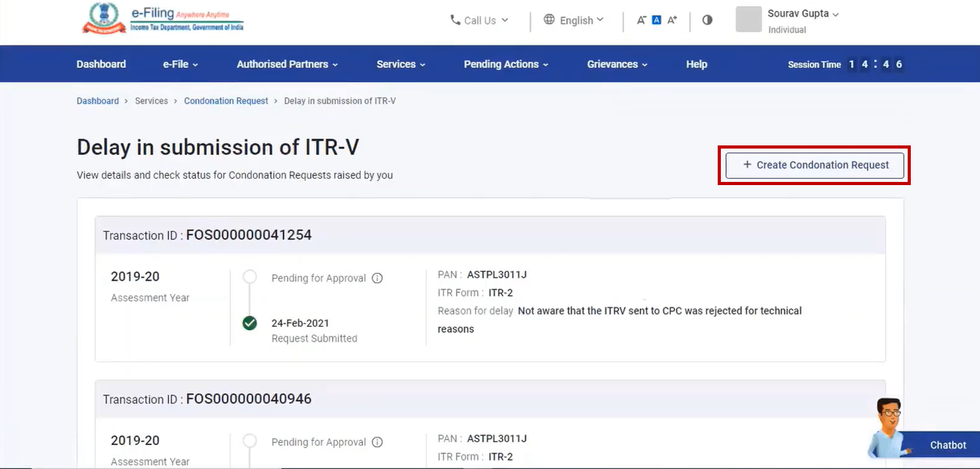The width and height of the screenshot is (980, 469).
Task: Open the Chatbot assistant
Action: point(949,445)
